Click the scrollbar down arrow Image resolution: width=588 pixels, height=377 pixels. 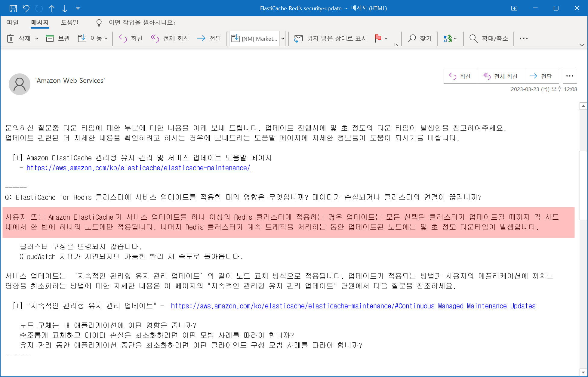583,372
